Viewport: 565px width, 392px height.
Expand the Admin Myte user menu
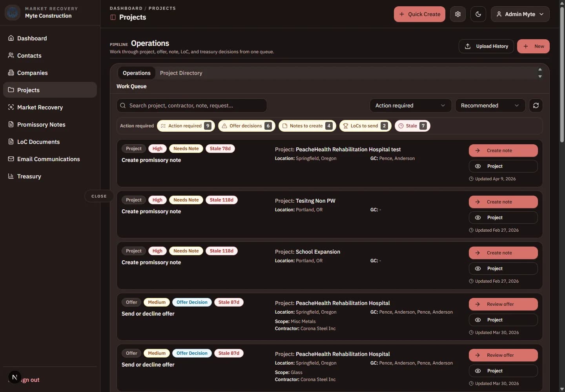tap(520, 14)
